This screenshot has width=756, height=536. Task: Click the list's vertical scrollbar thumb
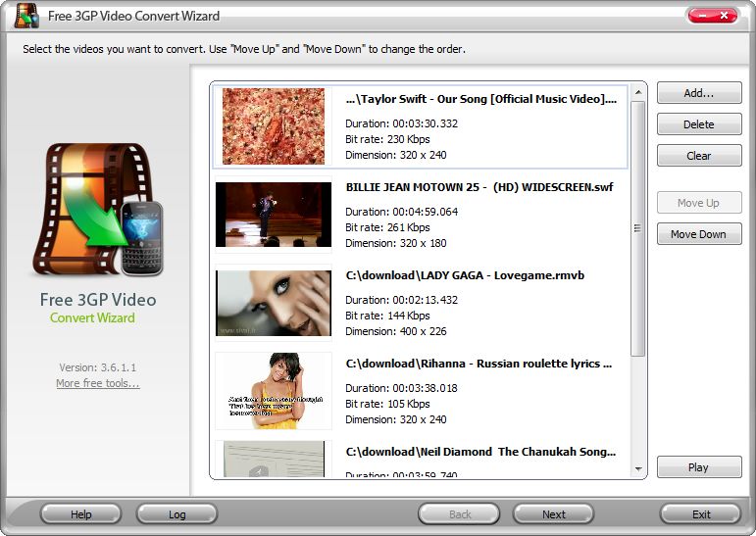638,228
